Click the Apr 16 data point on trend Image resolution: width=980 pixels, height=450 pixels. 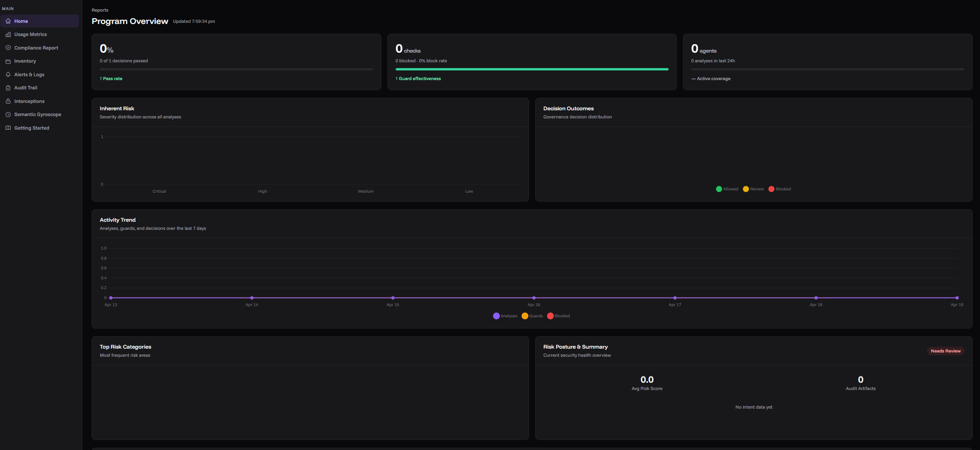[x=534, y=298]
